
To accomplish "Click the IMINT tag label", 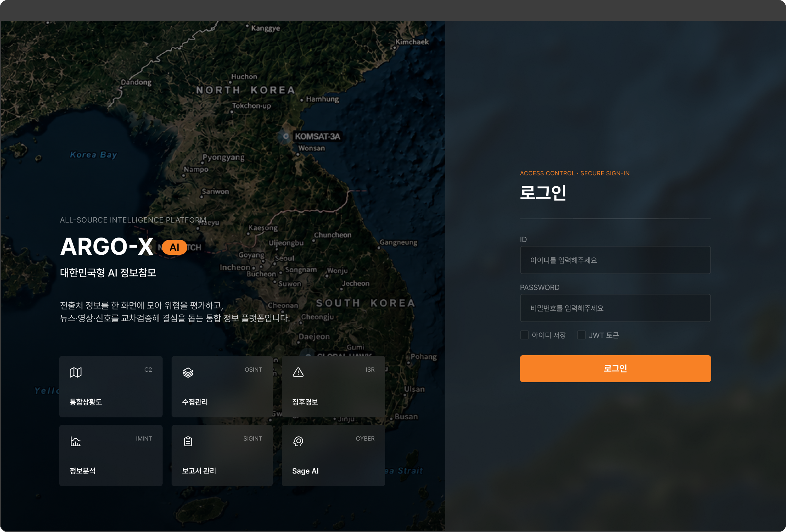I will pos(144,439).
